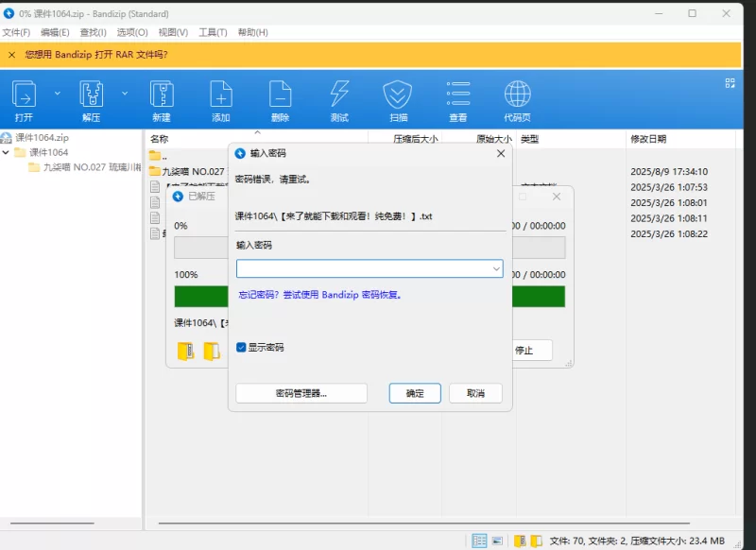
Task: Expand the Extract (解压) dropdown arrow
Action: [125, 93]
